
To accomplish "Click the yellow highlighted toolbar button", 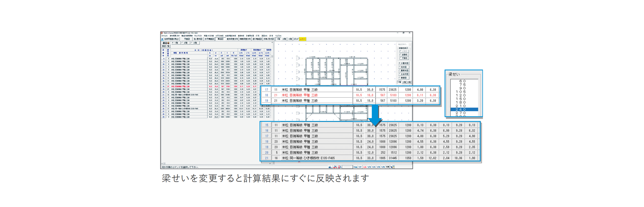I will [303, 39].
